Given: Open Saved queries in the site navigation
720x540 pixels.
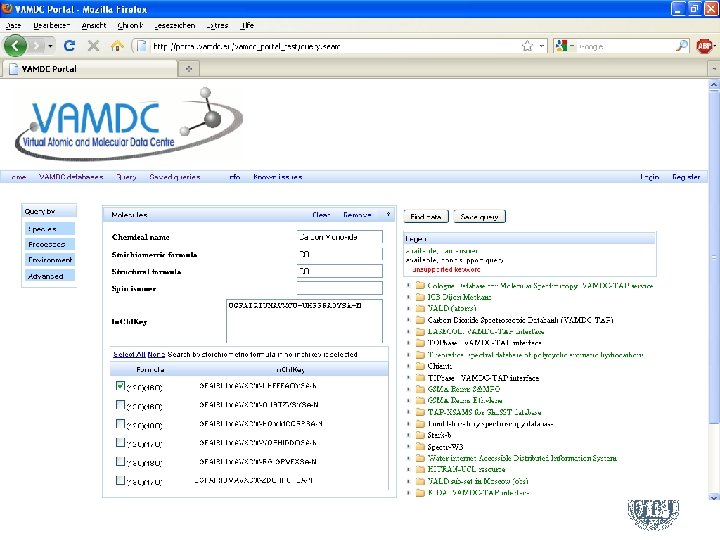Looking at the screenshot, I should 175,177.
